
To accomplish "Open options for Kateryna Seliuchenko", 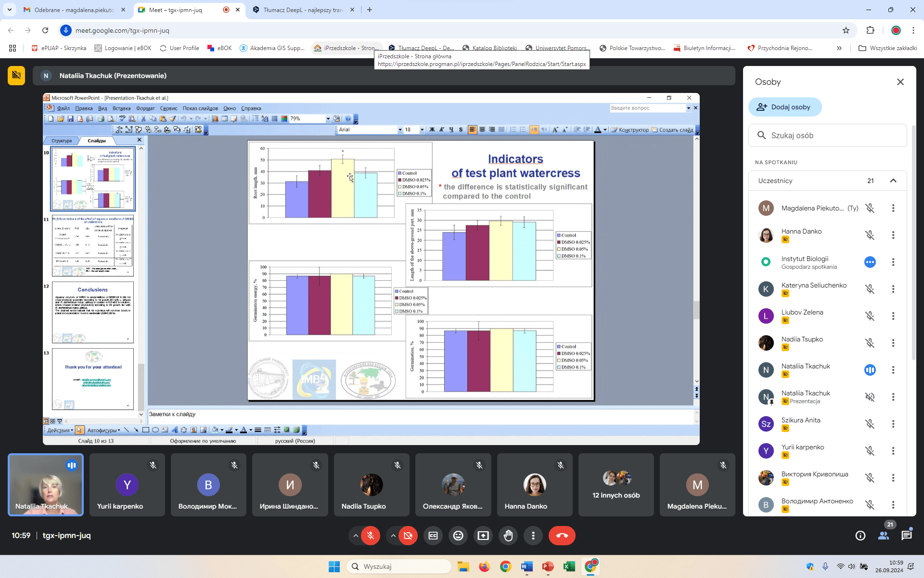I will (893, 289).
